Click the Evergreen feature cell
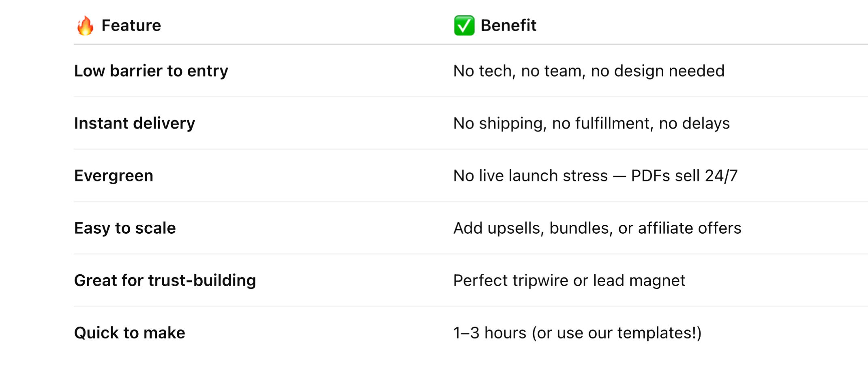This screenshot has height=381, width=868. (x=114, y=176)
